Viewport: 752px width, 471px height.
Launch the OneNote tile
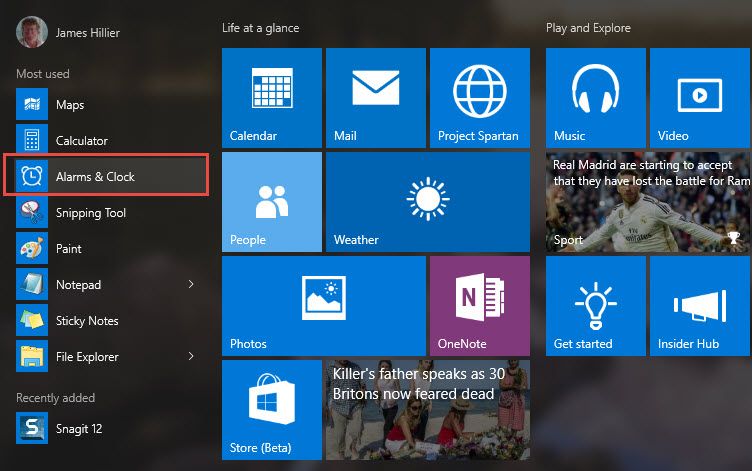pos(480,306)
